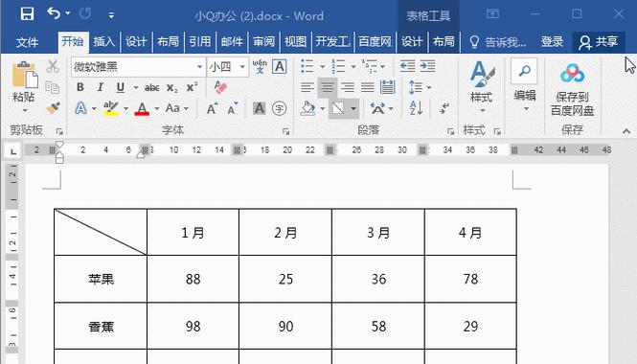Click the Clear All Formatting eraser icon
This screenshot has height=364, width=637.
coord(220,87)
